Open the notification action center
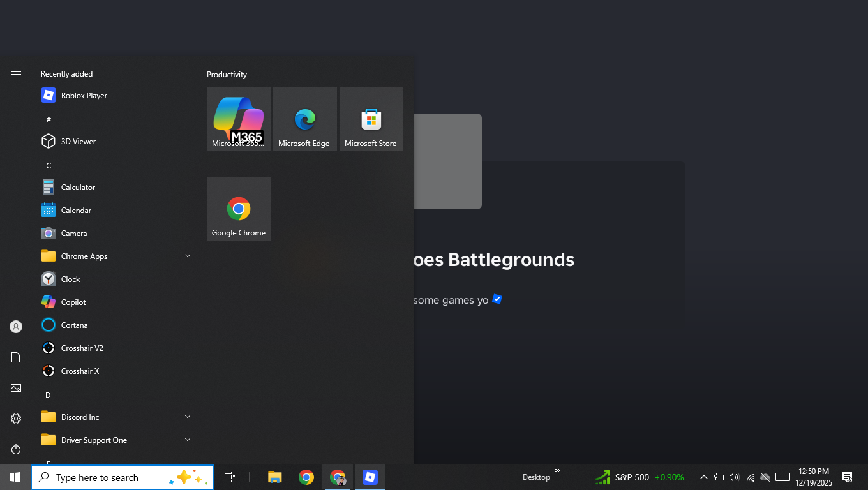The width and height of the screenshot is (868, 490). pyautogui.click(x=847, y=477)
